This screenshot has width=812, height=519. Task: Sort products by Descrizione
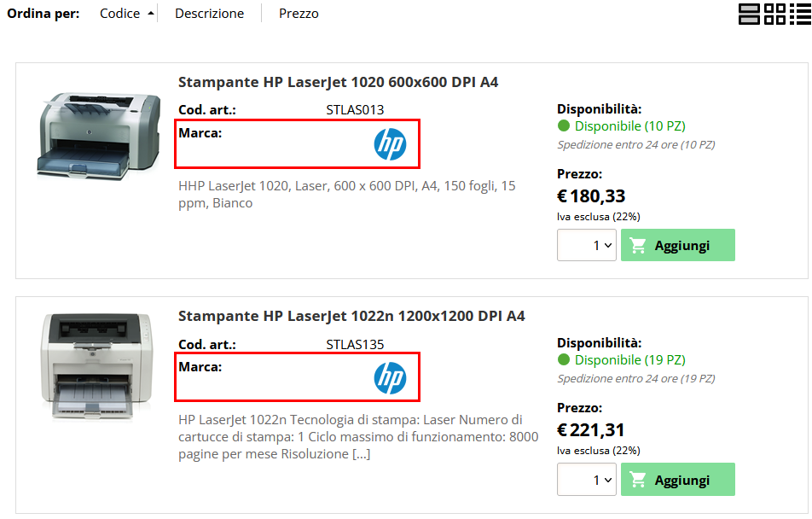(x=209, y=14)
